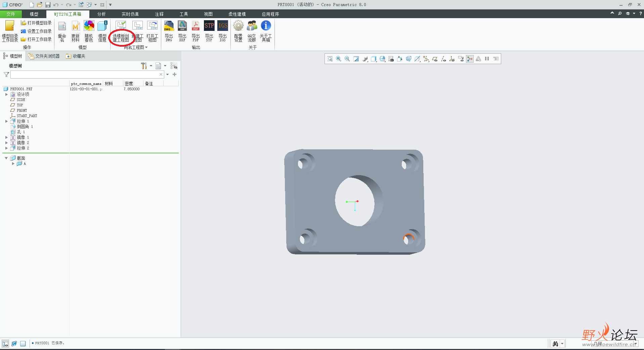Open QQ group (QQ交流群) icon

252,31
